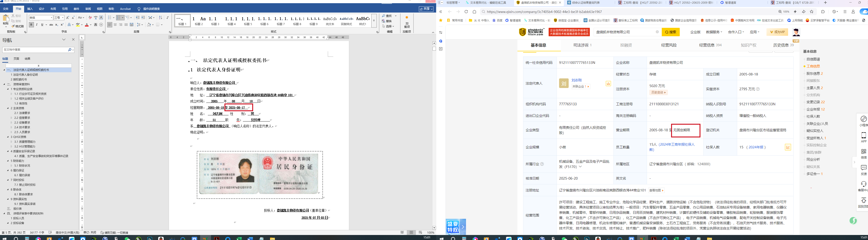
Task: Click the yellow 搜索 button on Qixin
Action: pos(671,32)
